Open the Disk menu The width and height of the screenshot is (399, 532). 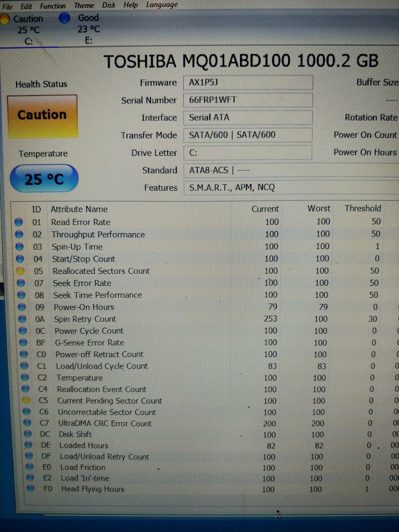tap(109, 5)
